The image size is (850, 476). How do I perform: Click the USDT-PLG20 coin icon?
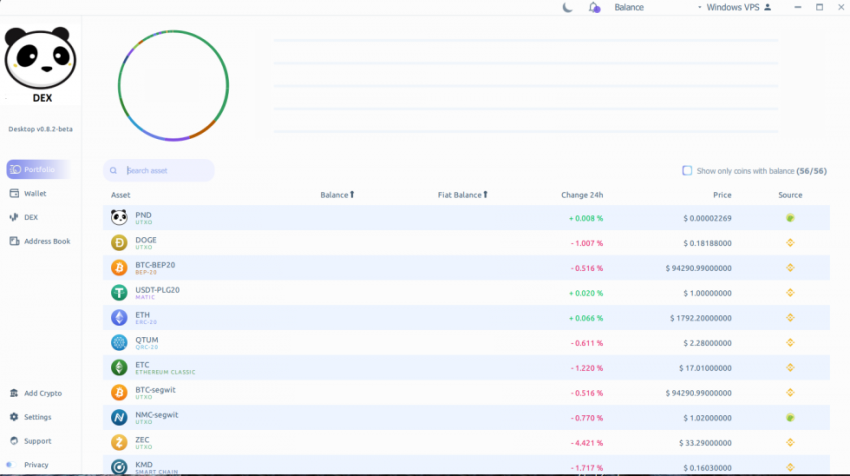tap(119, 292)
